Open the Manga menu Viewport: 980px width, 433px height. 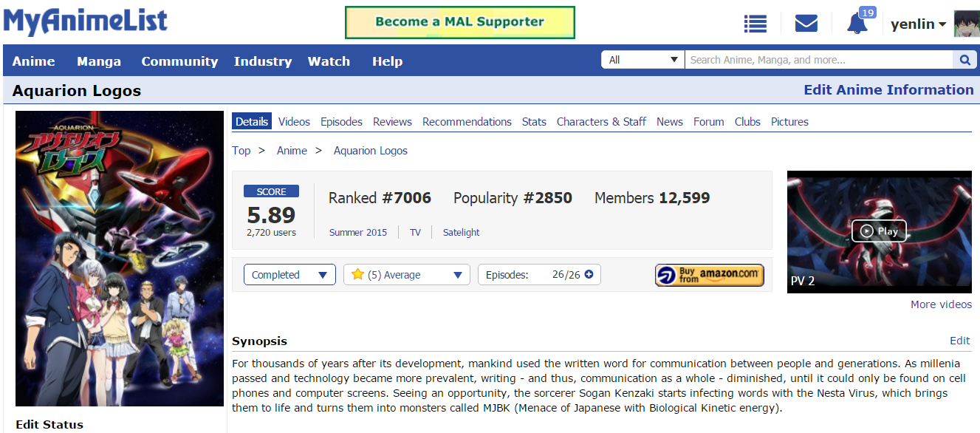pyautogui.click(x=99, y=61)
